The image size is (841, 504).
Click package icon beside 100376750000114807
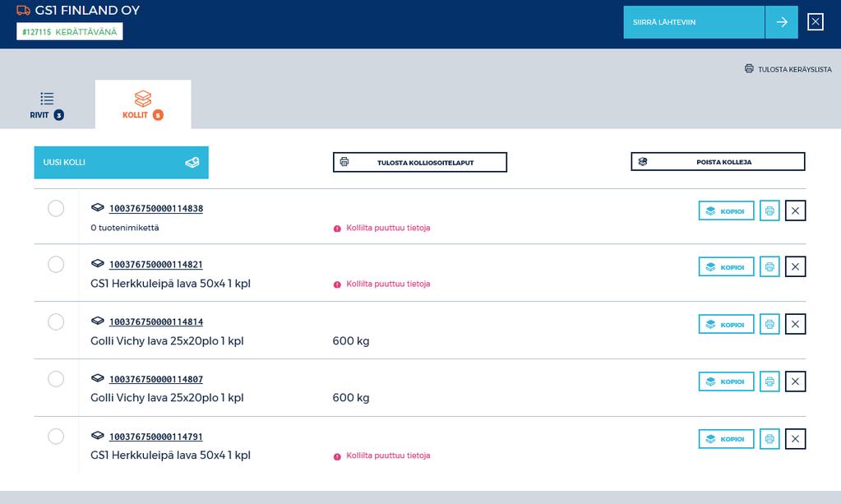click(97, 378)
